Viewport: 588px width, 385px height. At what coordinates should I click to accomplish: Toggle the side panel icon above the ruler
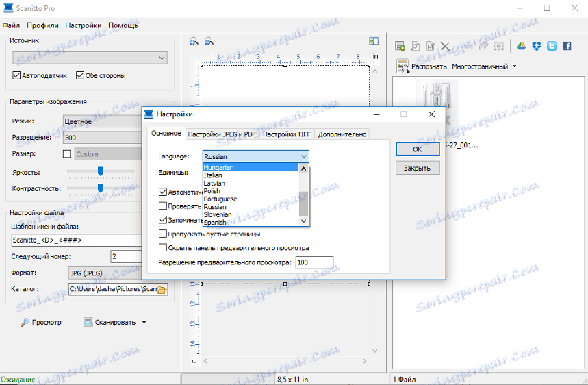[x=374, y=41]
